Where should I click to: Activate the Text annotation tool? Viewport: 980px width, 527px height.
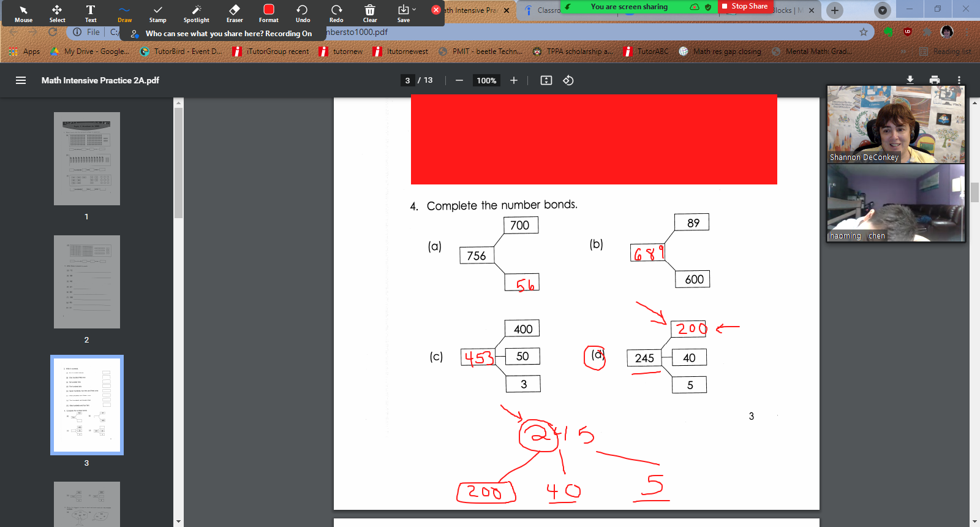[91, 13]
